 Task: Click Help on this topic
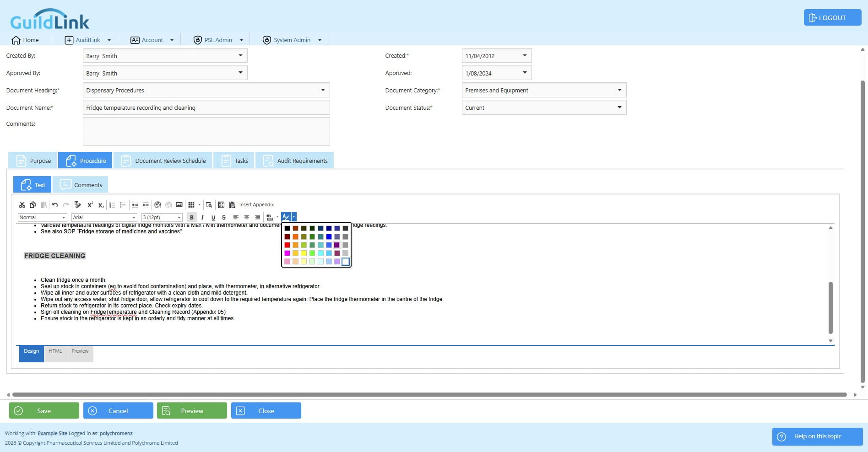[817, 436]
